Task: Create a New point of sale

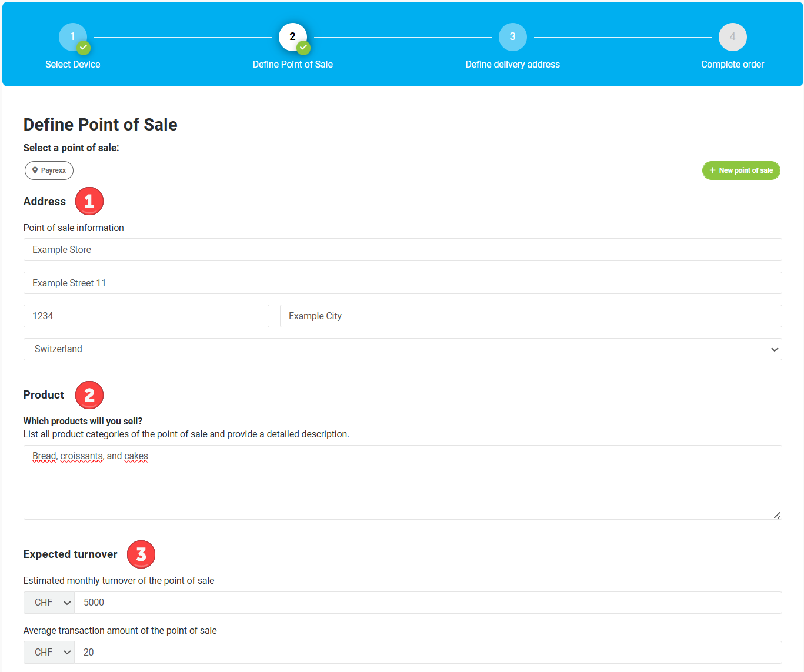Action: coord(741,170)
